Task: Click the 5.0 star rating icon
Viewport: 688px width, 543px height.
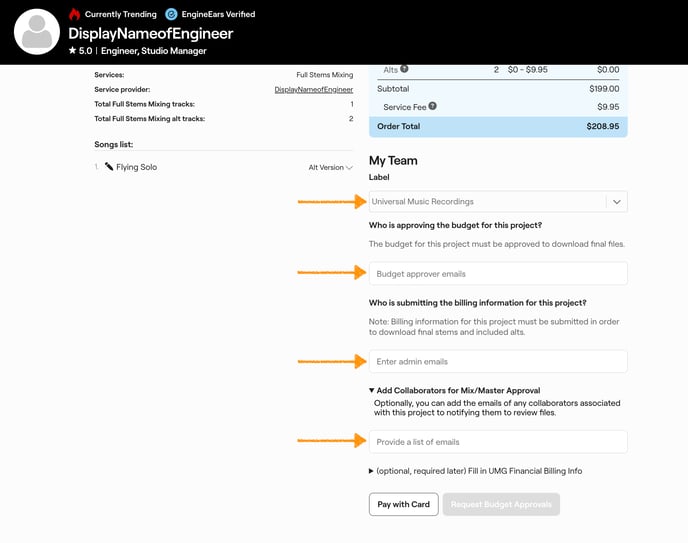Action: [73, 50]
